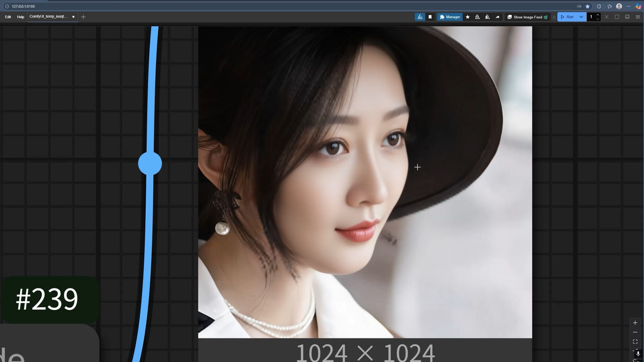
Task: Click the bookmark icon in the toolbar
Action: pyautogui.click(x=430, y=17)
